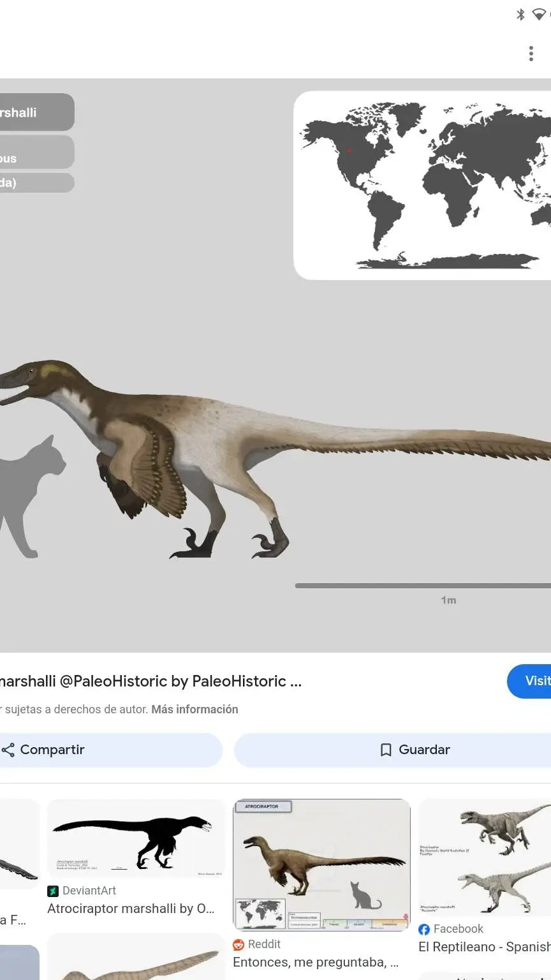Open the three-dot overflow menu

pyautogui.click(x=531, y=54)
